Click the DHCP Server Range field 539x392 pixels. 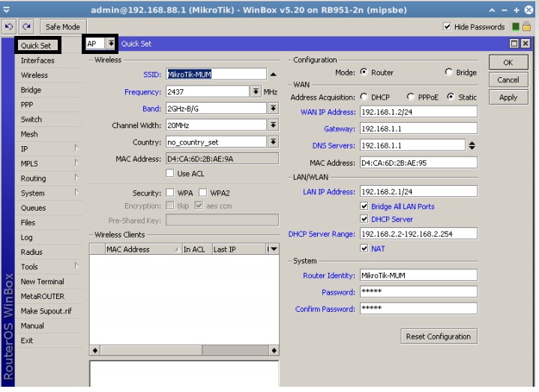(x=418, y=234)
